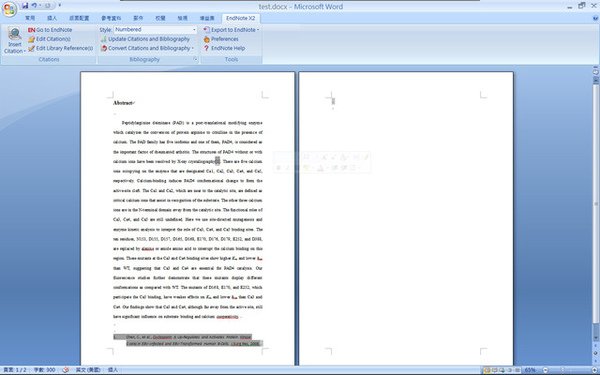Expand Convert Citations and Bibliography dropdown
This screenshot has height=375, width=600.
click(192, 49)
